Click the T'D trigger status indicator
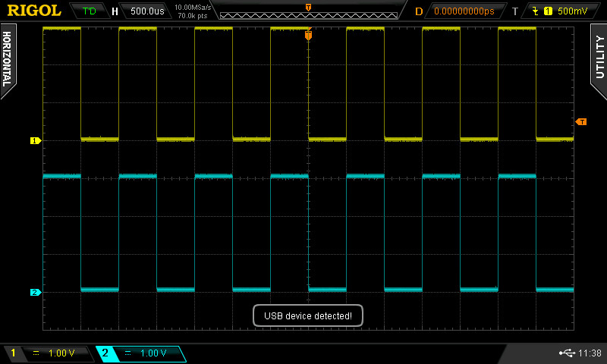 click(x=90, y=11)
